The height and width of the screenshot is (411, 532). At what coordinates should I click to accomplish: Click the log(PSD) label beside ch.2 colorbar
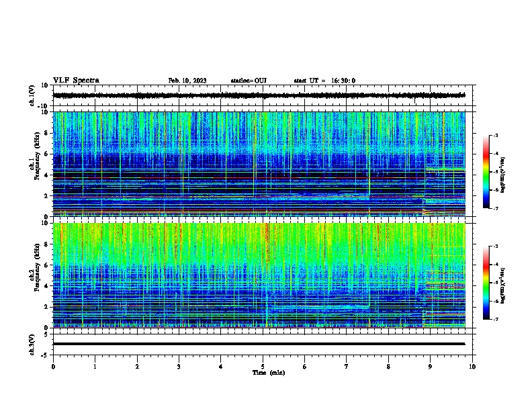(503, 285)
